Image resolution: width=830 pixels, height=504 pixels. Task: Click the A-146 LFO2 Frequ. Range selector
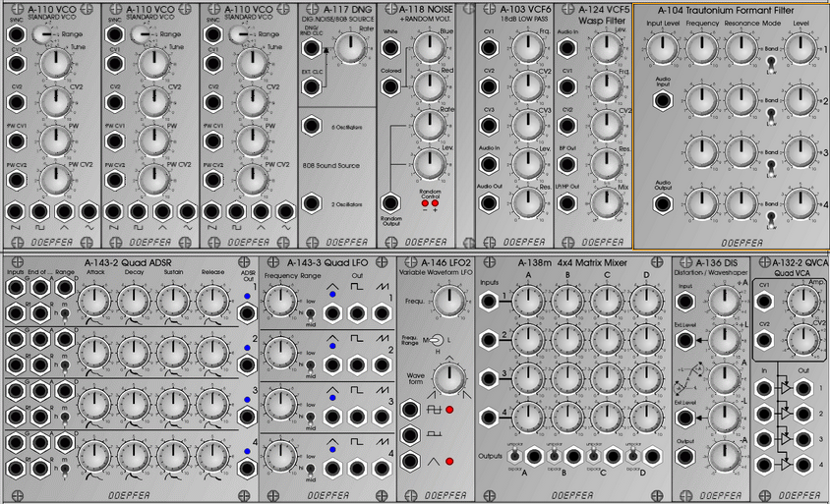coord(438,341)
